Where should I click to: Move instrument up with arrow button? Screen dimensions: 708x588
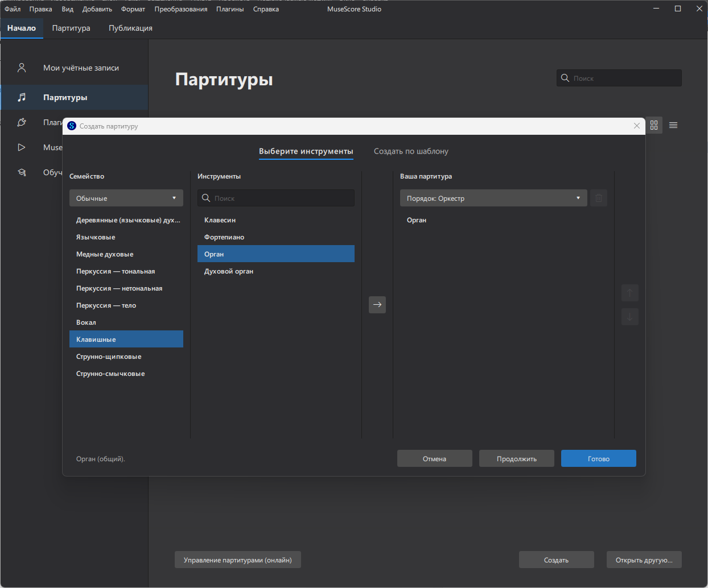(x=629, y=293)
